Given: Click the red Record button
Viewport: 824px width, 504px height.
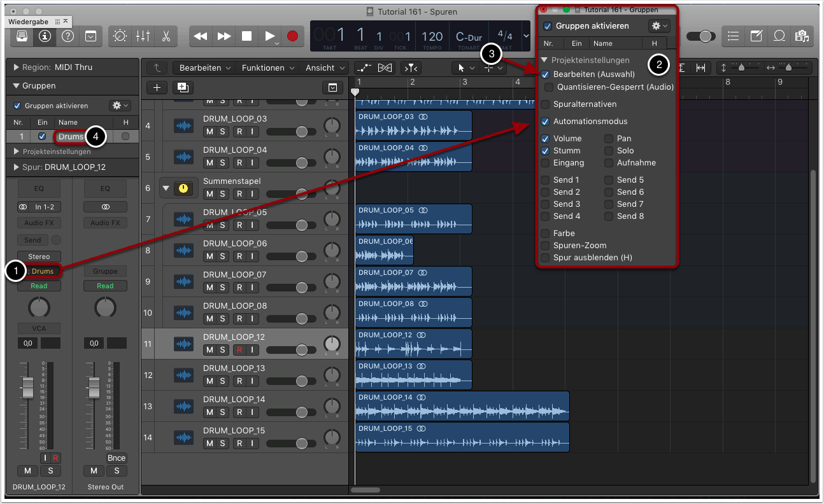Looking at the screenshot, I should coord(292,36).
